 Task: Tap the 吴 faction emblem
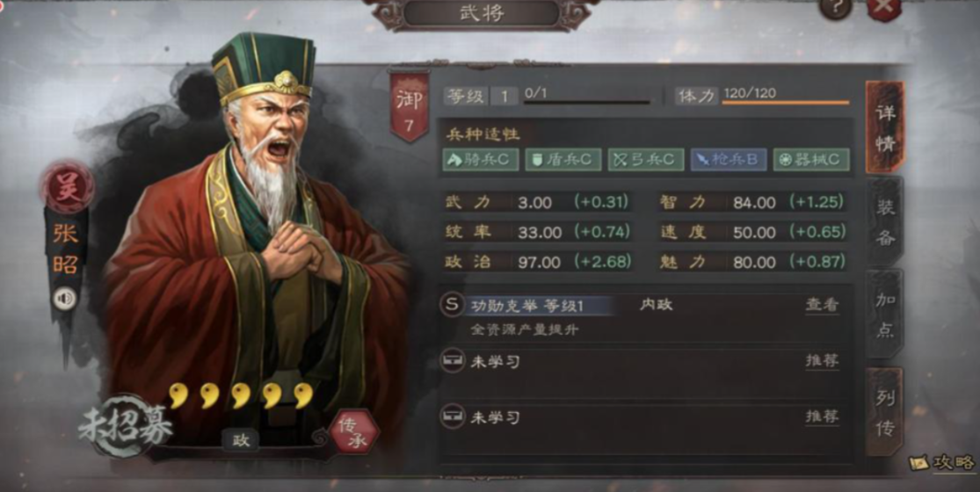click(67, 187)
